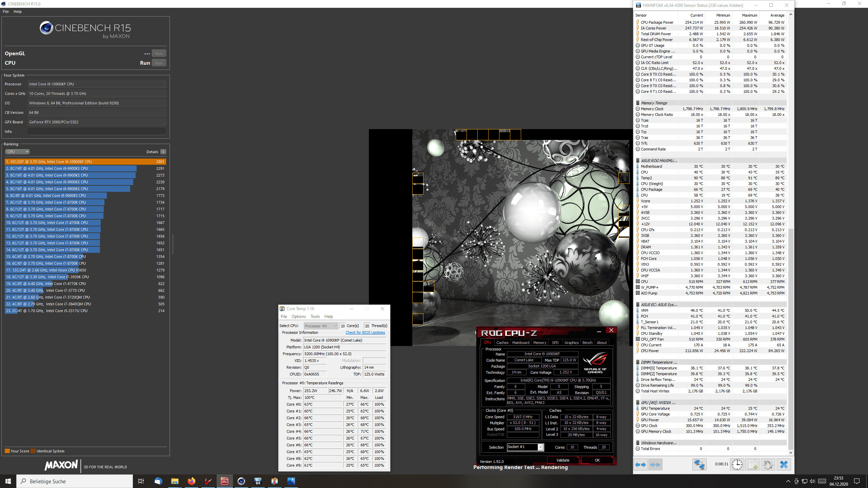Open HWiNFO sensor settings gear
The image size is (868, 488).
pos(768,465)
